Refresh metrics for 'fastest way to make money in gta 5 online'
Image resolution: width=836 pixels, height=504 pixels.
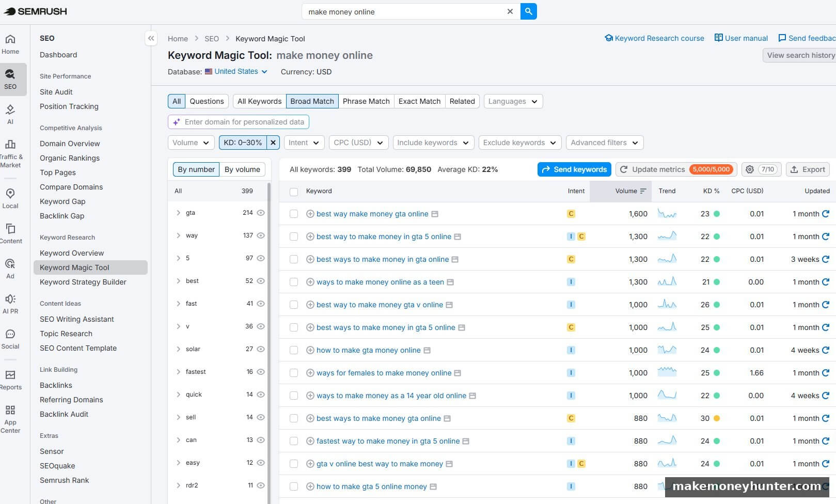coord(826,441)
